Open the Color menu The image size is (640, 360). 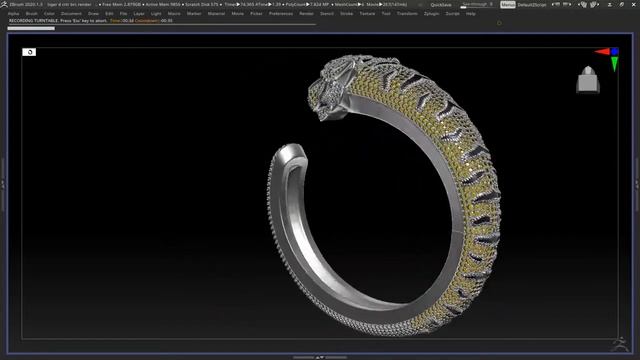(49, 13)
